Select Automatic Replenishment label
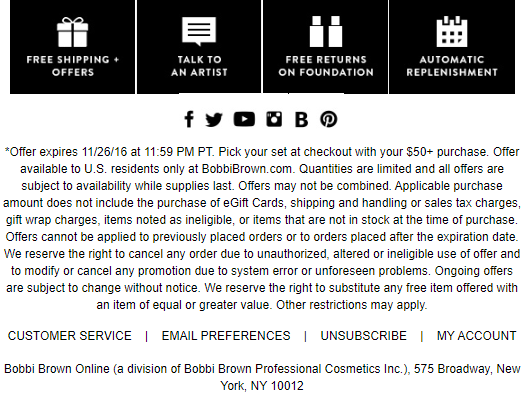Image resolution: width=528 pixels, height=418 pixels. pos(452,66)
